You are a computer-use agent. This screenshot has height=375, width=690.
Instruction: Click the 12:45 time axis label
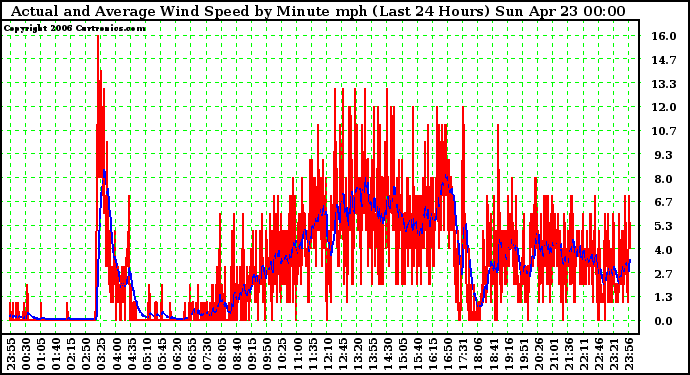point(342,354)
